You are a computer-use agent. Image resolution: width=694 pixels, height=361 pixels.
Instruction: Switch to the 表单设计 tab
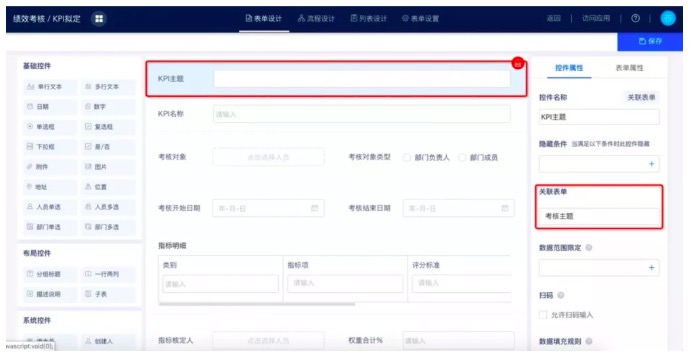(264, 19)
